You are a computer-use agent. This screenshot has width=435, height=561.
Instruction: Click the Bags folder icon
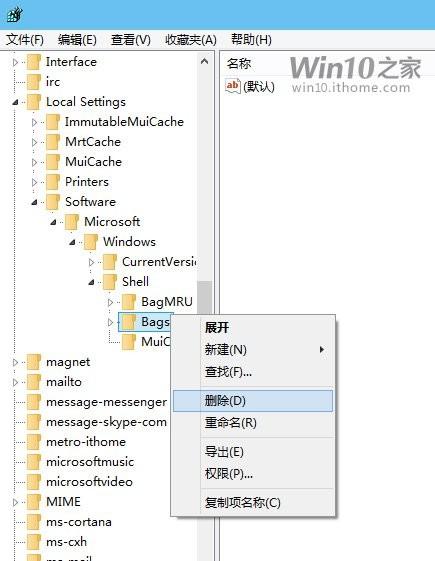[129, 322]
